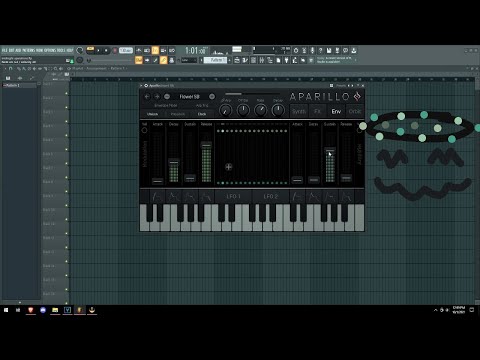The width and height of the screenshot is (480, 360).
Task: Click the download content library icon
Action: coord(354,50)
